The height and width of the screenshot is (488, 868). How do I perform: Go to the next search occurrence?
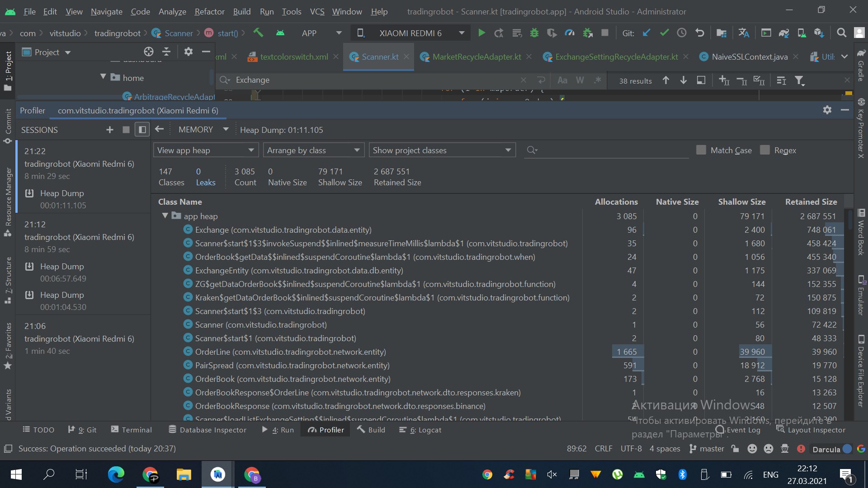point(684,80)
